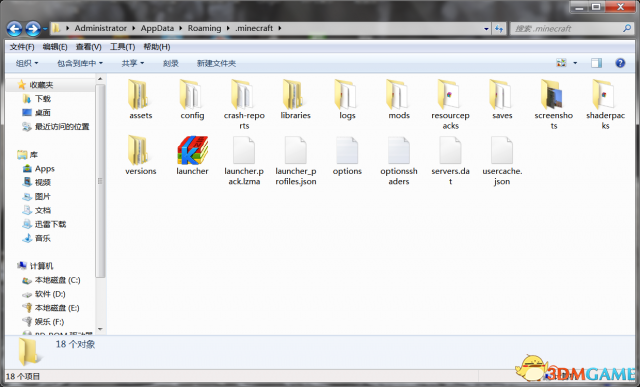This screenshot has height=387, width=640.
Task: Open the libraries folder
Action: tap(296, 99)
